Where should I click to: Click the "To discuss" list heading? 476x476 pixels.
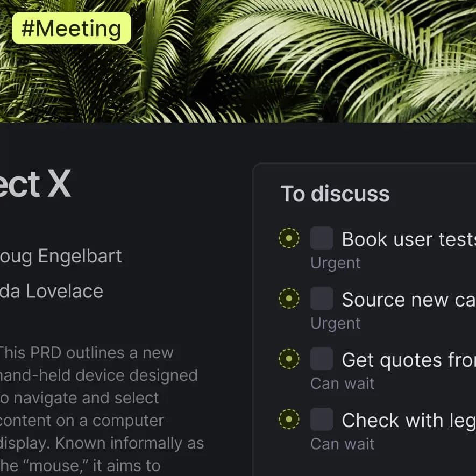point(335,194)
